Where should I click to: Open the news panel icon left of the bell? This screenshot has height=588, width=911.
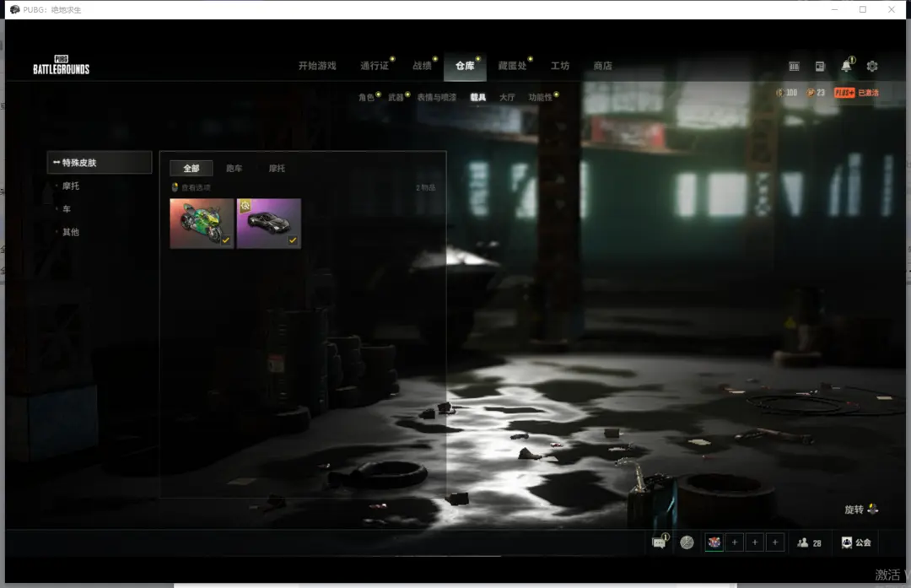820,67
